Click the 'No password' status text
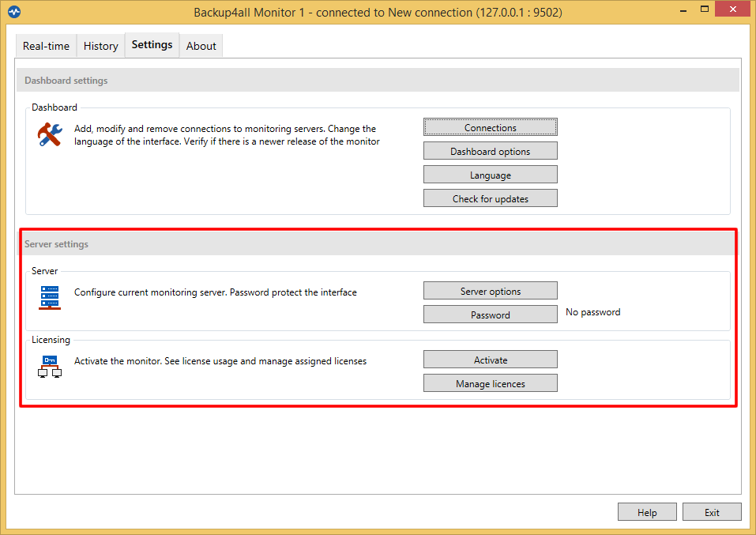 pyautogui.click(x=593, y=312)
